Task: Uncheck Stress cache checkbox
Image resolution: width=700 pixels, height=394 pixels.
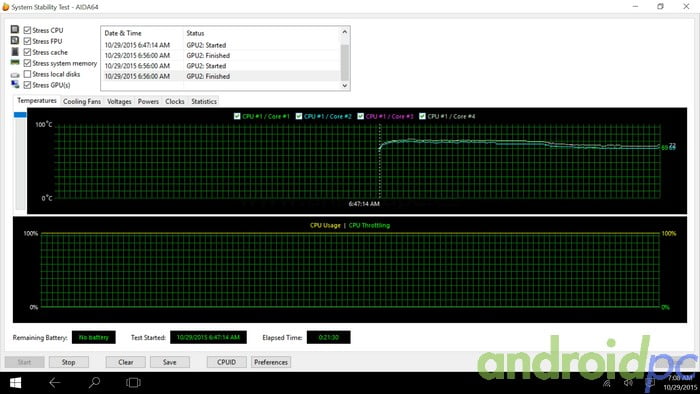Action: coord(27,52)
